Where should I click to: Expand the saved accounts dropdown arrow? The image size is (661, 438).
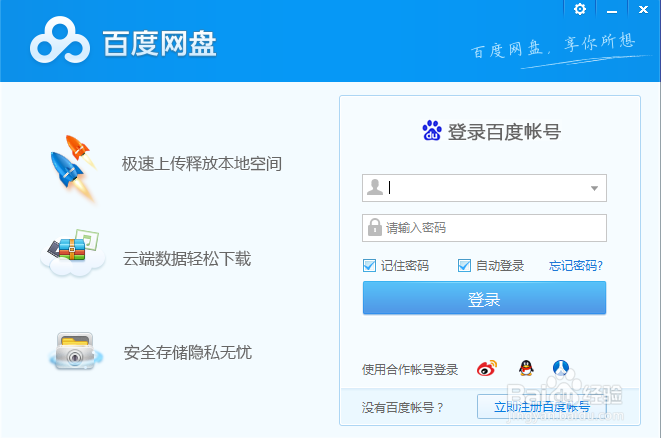click(594, 188)
